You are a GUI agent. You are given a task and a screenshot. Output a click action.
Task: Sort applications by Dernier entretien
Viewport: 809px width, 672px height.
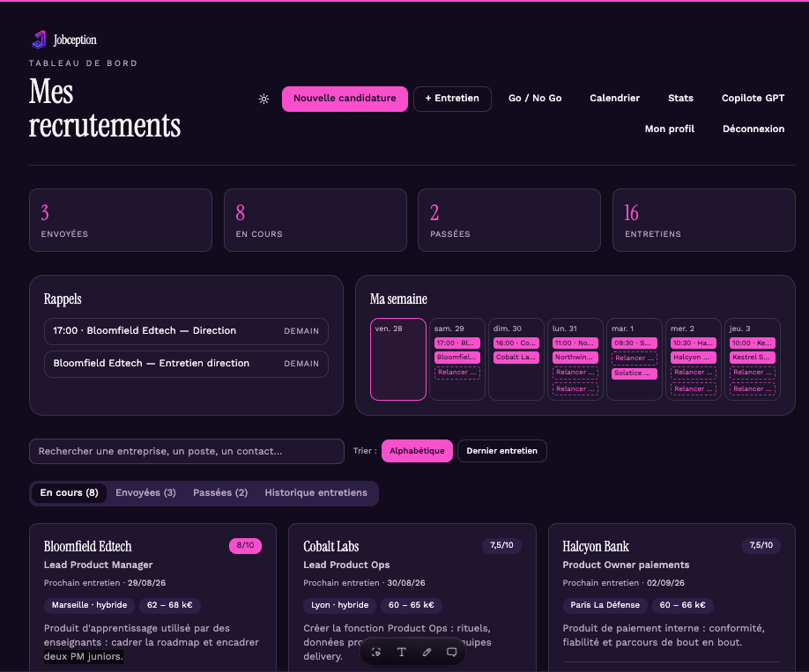[x=502, y=451]
